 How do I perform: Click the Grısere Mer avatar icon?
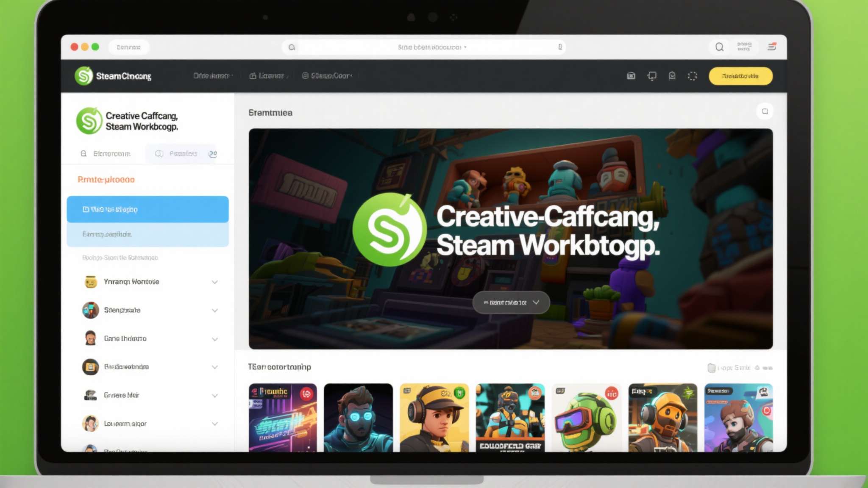tap(90, 395)
